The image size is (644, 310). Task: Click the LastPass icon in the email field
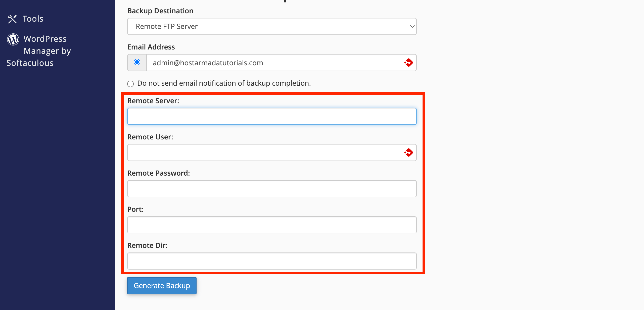pyautogui.click(x=408, y=63)
